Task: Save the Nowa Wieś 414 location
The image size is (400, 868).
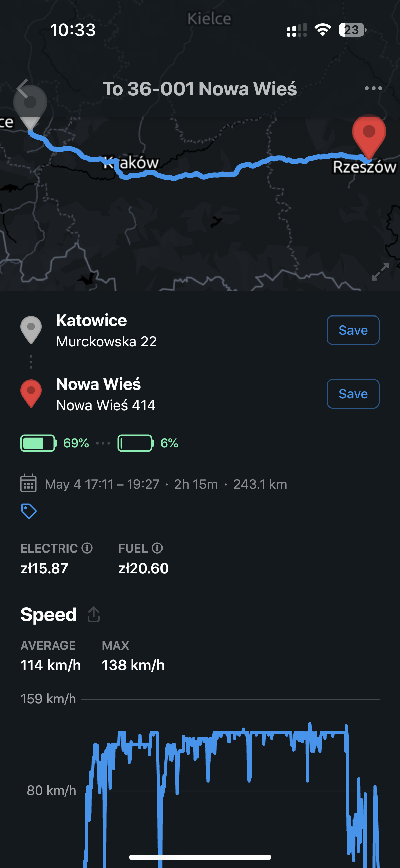Action: [353, 394]
